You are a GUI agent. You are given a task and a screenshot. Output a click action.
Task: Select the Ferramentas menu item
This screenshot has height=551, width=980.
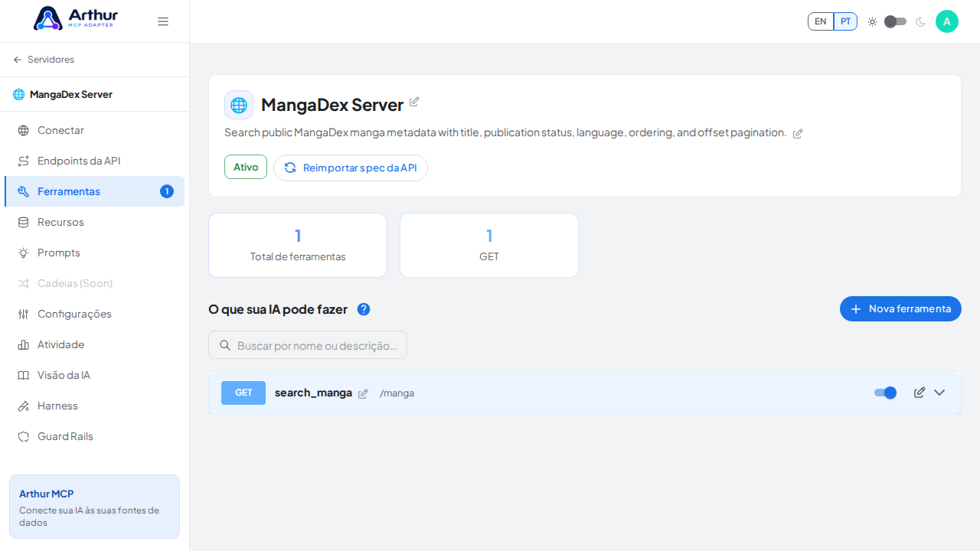[x=94, y=191]
